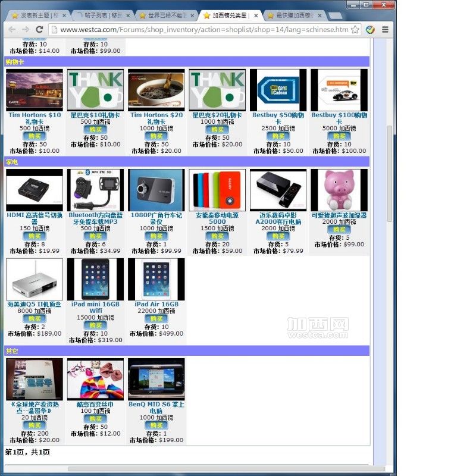
Task: Open Bestbuy $100 gift card image
Action: point(339,90)
